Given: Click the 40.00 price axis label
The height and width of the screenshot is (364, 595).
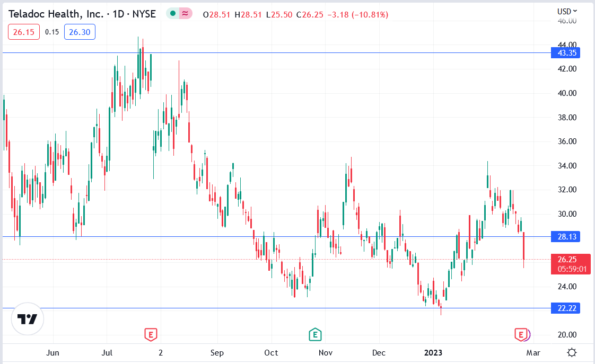Looking at the screenshot, I should click(567, 93).
